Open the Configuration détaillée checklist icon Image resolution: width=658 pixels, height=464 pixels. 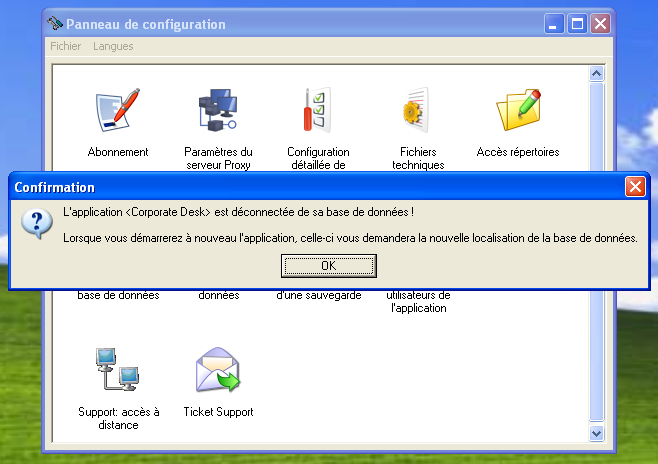(318, 110)
